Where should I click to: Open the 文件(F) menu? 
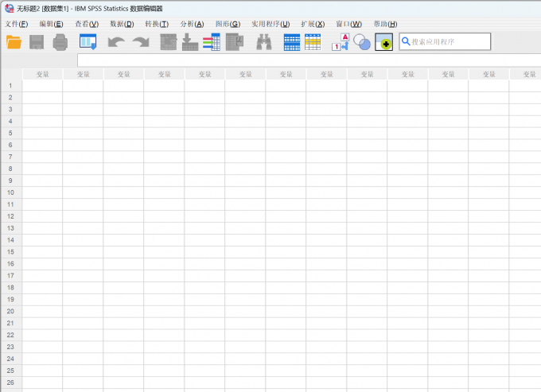[x=17, y=24]
